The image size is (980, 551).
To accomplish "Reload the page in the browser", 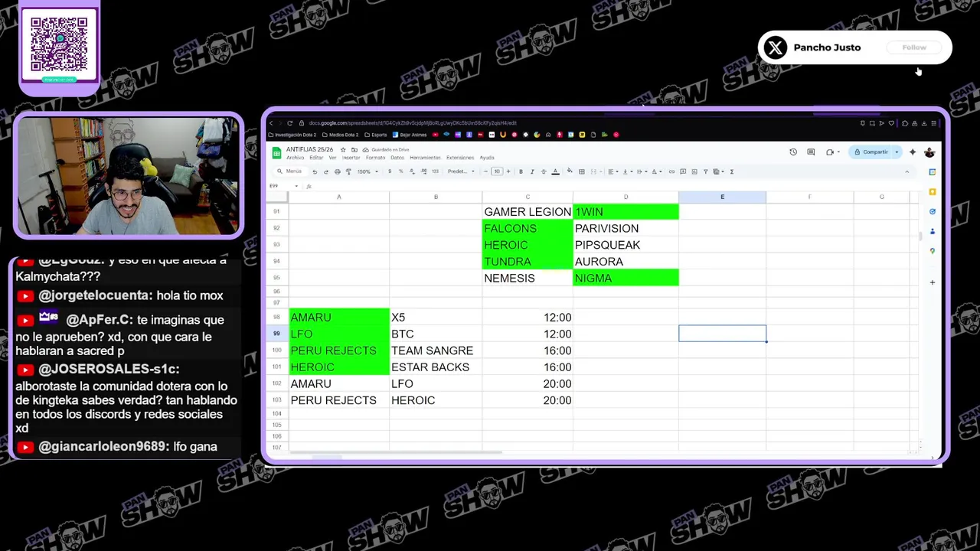I will [x=289, y=123].
